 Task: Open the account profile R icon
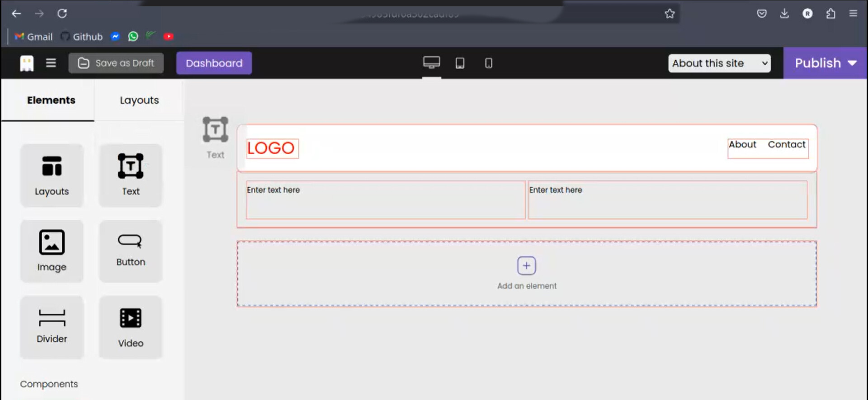point(807,14)
